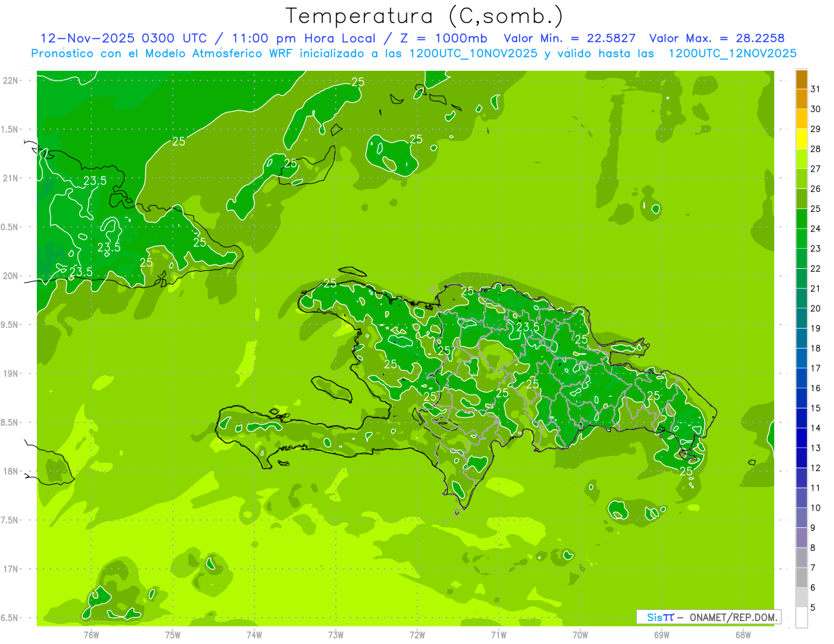The image size is (834, 644).
Task: Select the "Valor Max. = 28.2258" text
Action: pos(717,38)
